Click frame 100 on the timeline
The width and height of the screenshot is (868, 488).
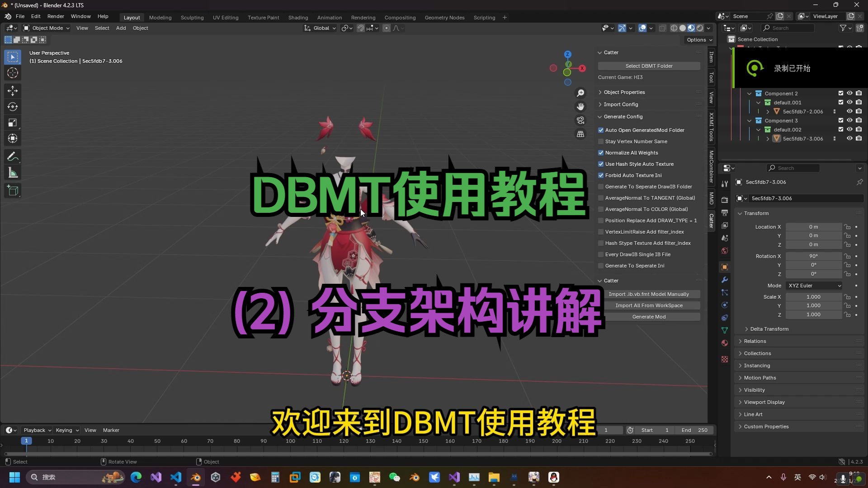click(290, 441)
